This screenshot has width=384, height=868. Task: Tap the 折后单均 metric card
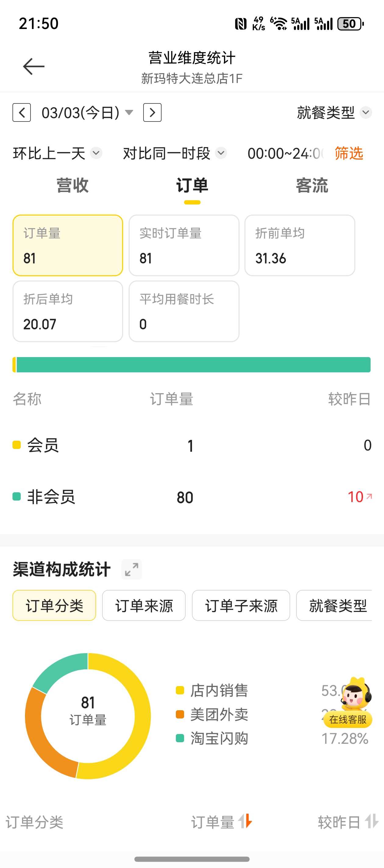[68, 311]
